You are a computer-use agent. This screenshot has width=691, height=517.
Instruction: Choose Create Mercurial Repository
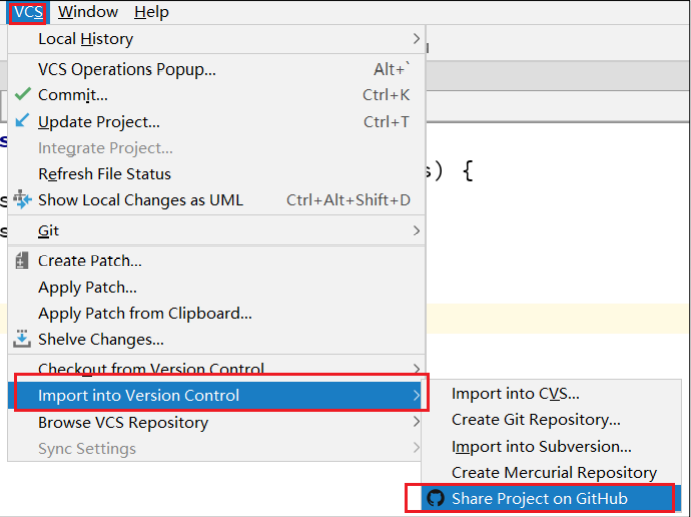point(553,472)
